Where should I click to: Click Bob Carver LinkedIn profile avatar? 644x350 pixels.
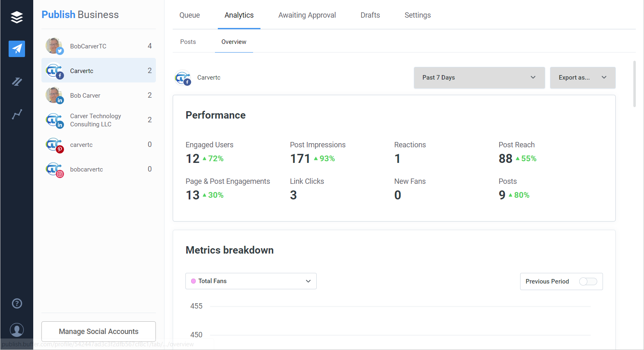click(54, 95)
